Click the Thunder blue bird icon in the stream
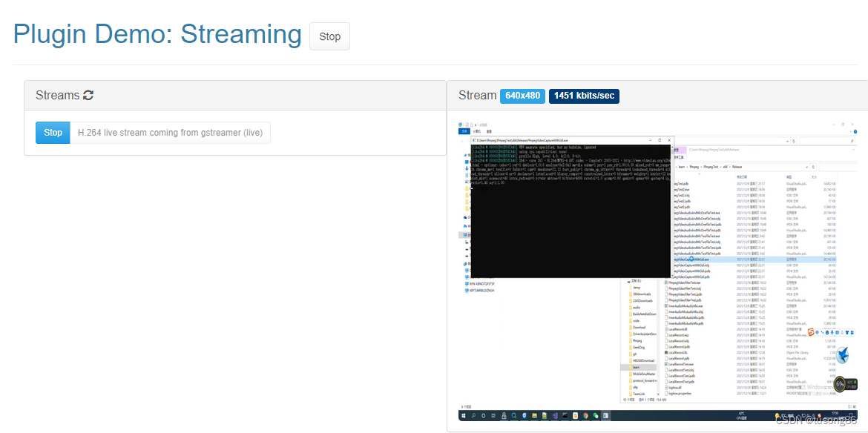 [x=842, y=354]
